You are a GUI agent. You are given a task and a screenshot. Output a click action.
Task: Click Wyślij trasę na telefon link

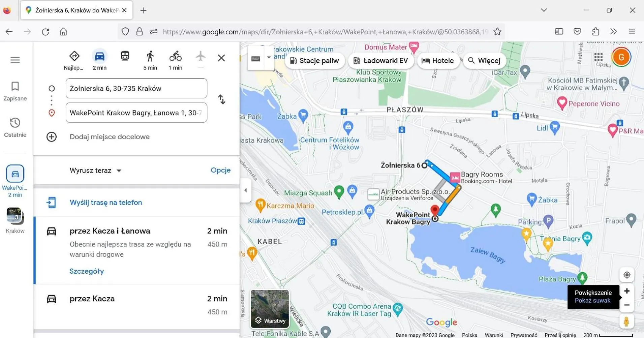pos(106,203)
